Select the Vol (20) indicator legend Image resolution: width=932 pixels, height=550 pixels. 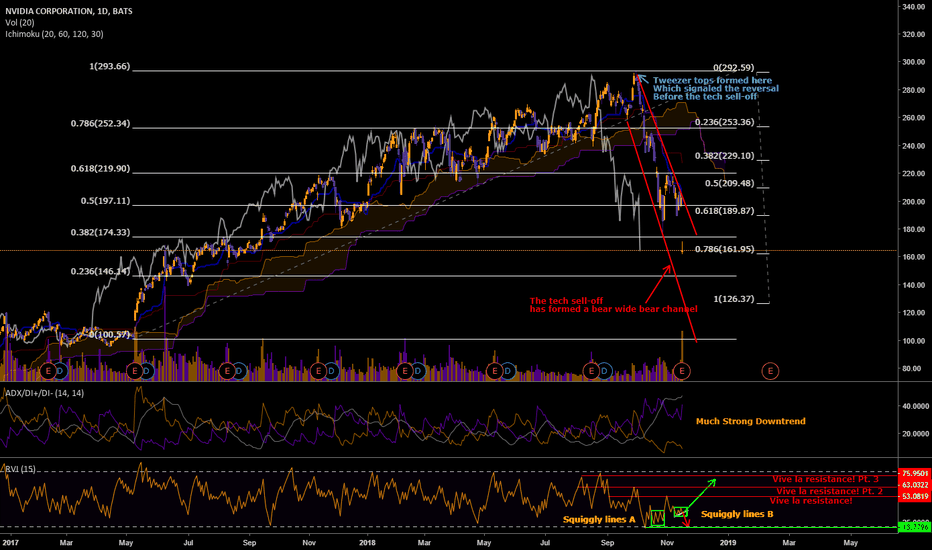coord(20,23)
